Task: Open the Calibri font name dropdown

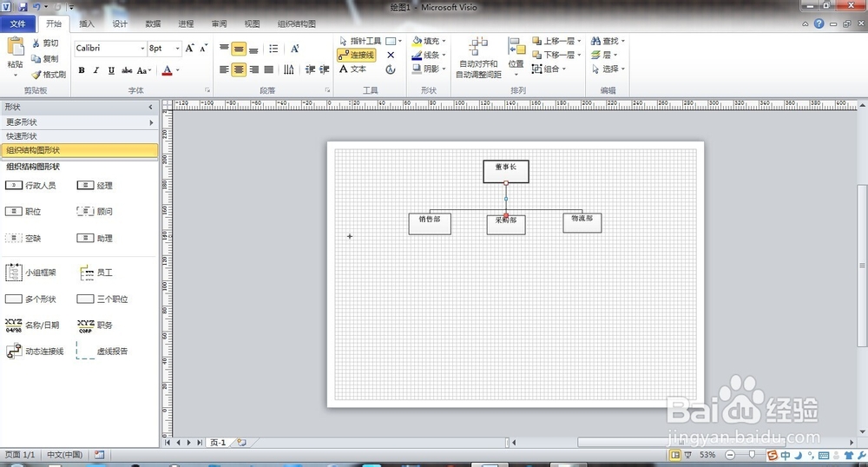Action: click(141, 49)
